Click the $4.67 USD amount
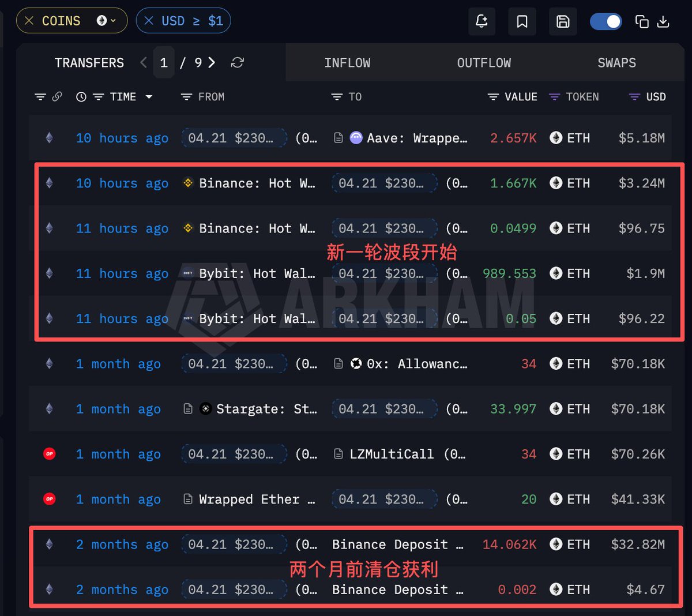This screenshot has width=692, height=616. 646,589
